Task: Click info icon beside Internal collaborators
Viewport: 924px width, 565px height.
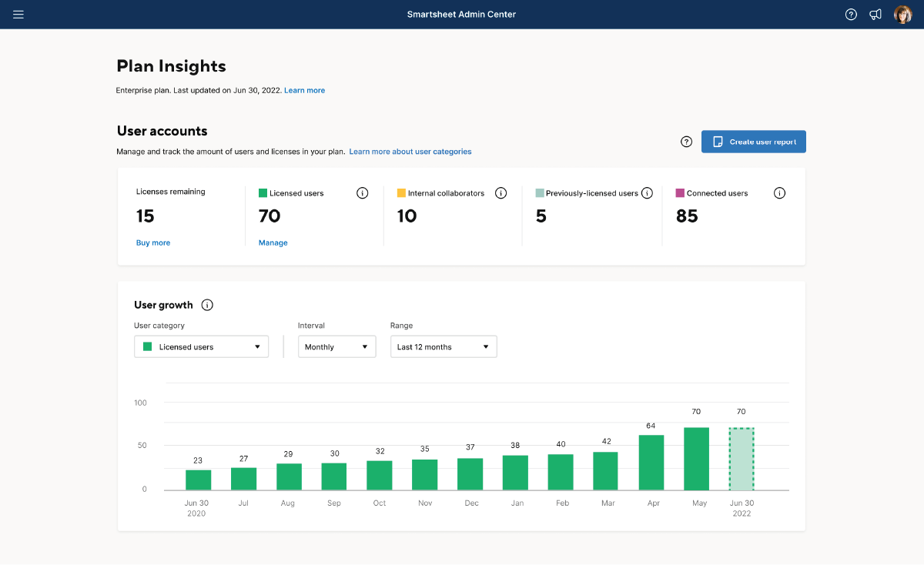Action: tap(500, 193)
